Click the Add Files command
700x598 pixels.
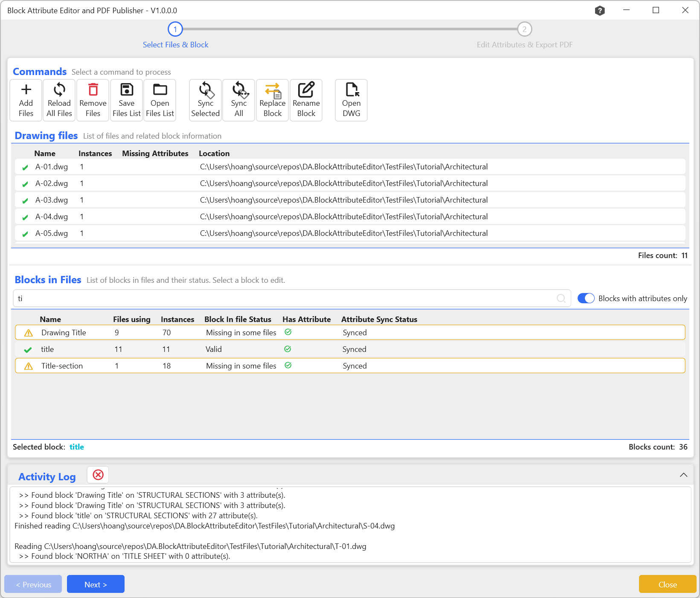point(26,100)
